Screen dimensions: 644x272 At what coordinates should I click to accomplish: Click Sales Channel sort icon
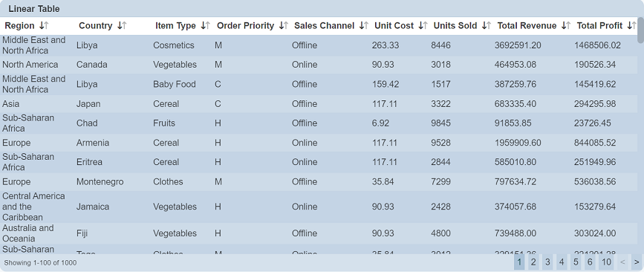363,26
